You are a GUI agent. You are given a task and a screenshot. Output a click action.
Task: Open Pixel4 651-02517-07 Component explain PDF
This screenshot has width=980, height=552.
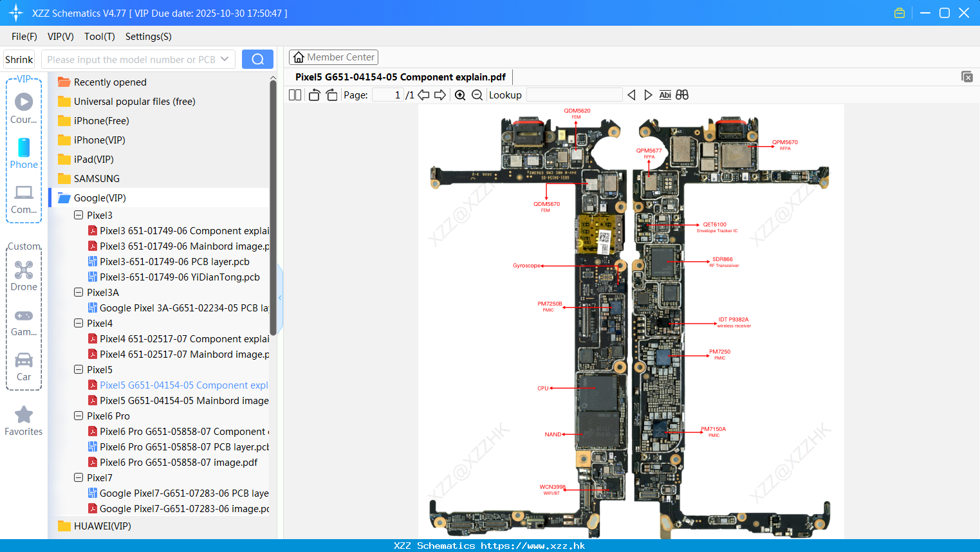(178, 339)
